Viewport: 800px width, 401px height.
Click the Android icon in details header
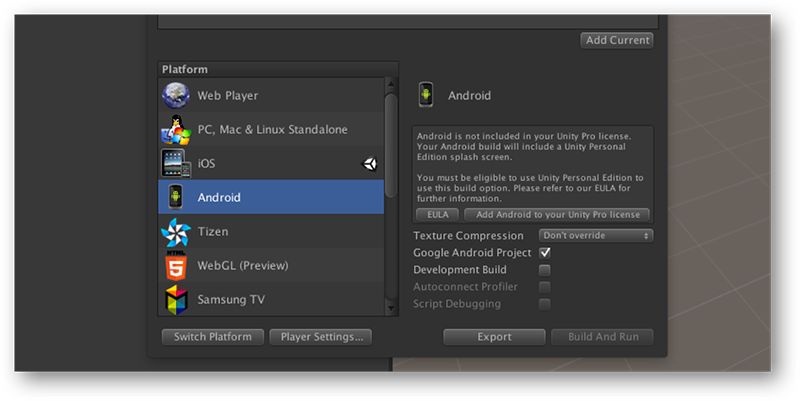click(426, 95)
